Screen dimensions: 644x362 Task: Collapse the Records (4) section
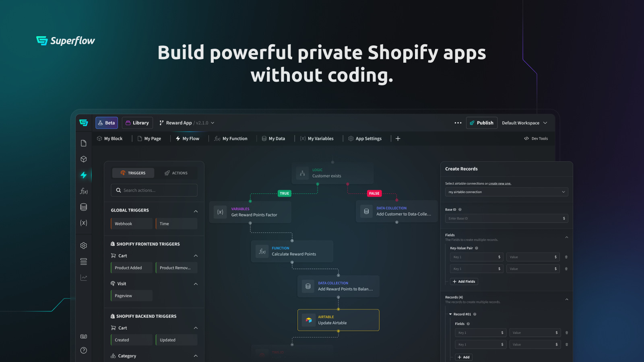pos(566,299)
